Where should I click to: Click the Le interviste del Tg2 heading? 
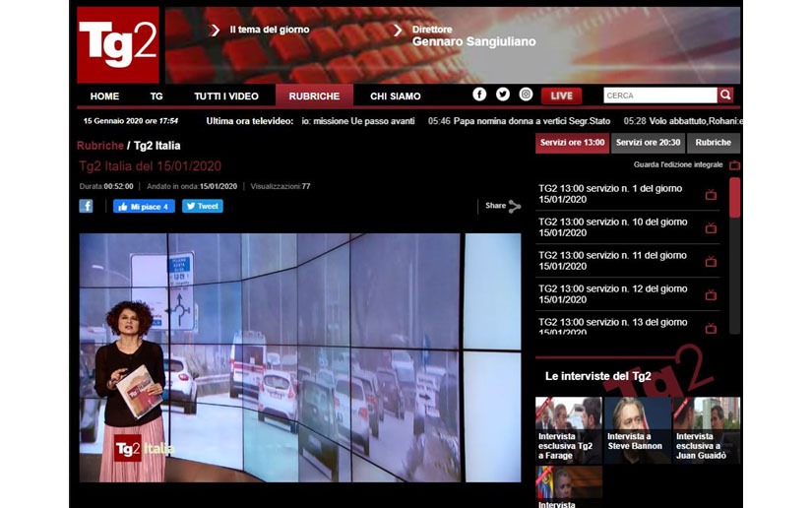[x=598, y=376]
